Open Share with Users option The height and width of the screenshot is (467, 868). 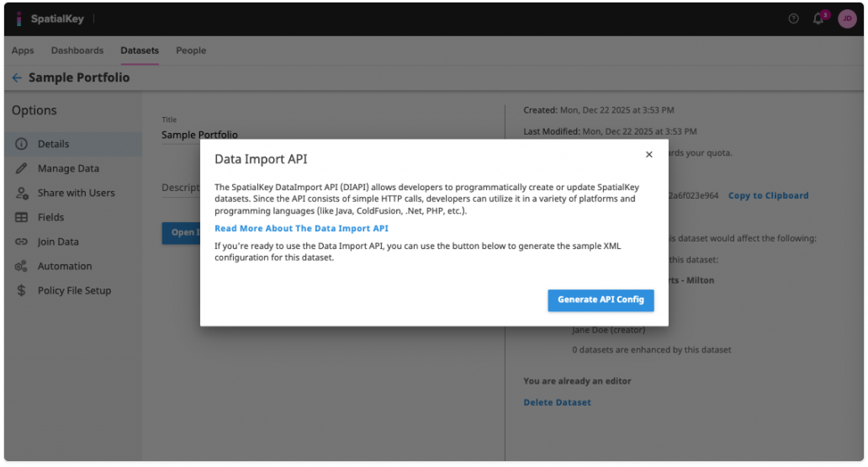tap(73, 193)
